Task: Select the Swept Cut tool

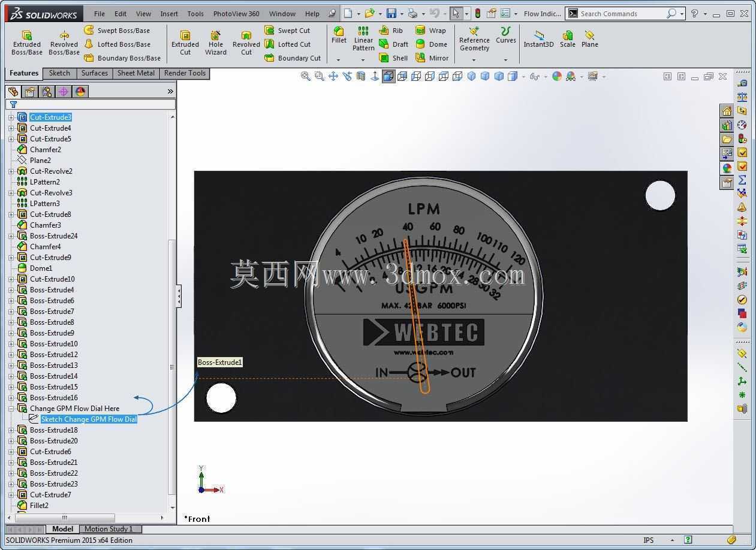Action: (x=288, y=30)
